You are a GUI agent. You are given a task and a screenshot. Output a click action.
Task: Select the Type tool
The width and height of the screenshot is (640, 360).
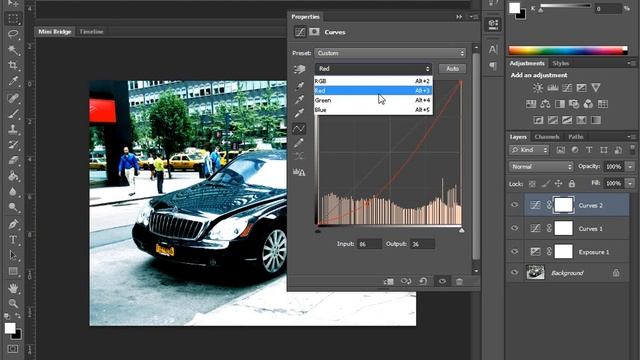13,240
